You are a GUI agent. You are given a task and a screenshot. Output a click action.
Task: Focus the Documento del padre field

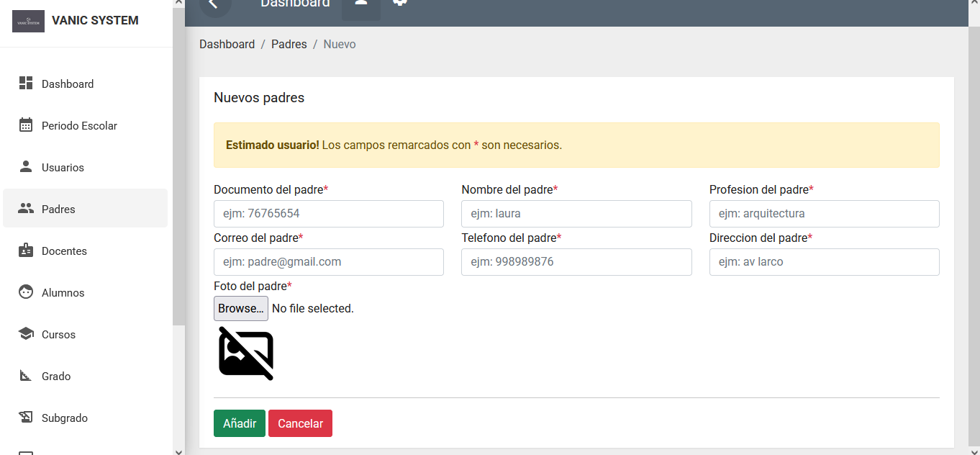pyautogui.click(x=328, y=214)
